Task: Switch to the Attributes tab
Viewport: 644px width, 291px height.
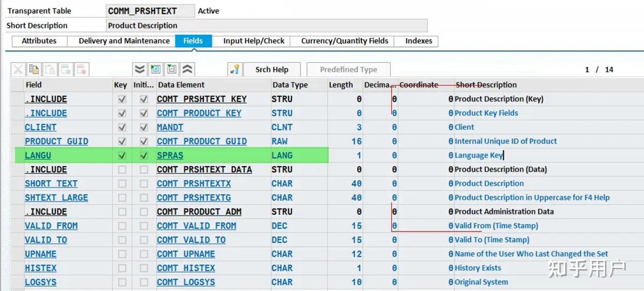Action: pos(39,41)
